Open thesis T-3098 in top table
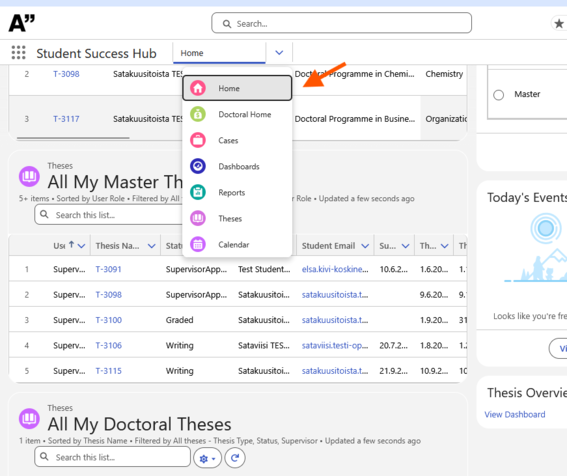This screenshot has height=476, width=567. point(66,74)
